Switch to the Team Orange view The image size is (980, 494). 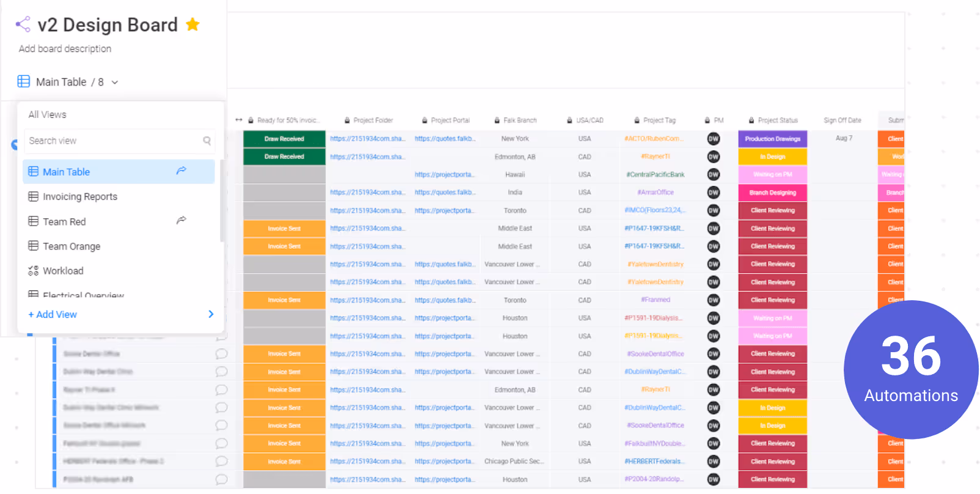click(x=71, y=246)
